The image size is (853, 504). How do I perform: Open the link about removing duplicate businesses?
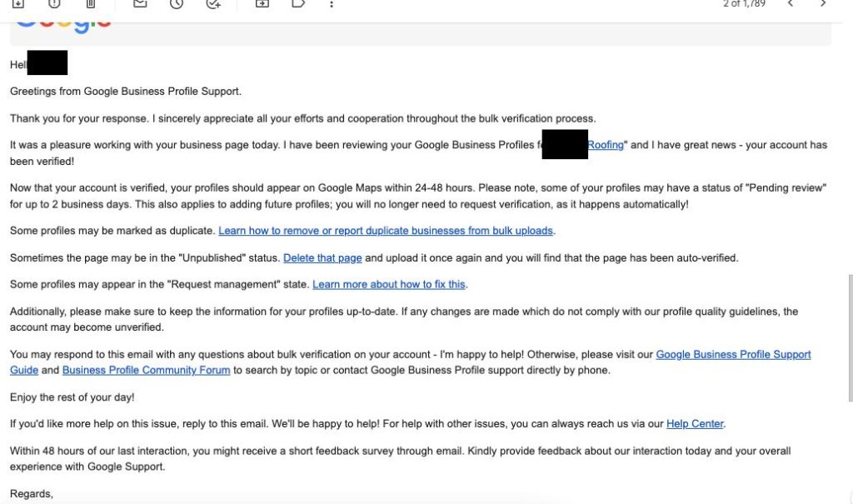(387, 231)
